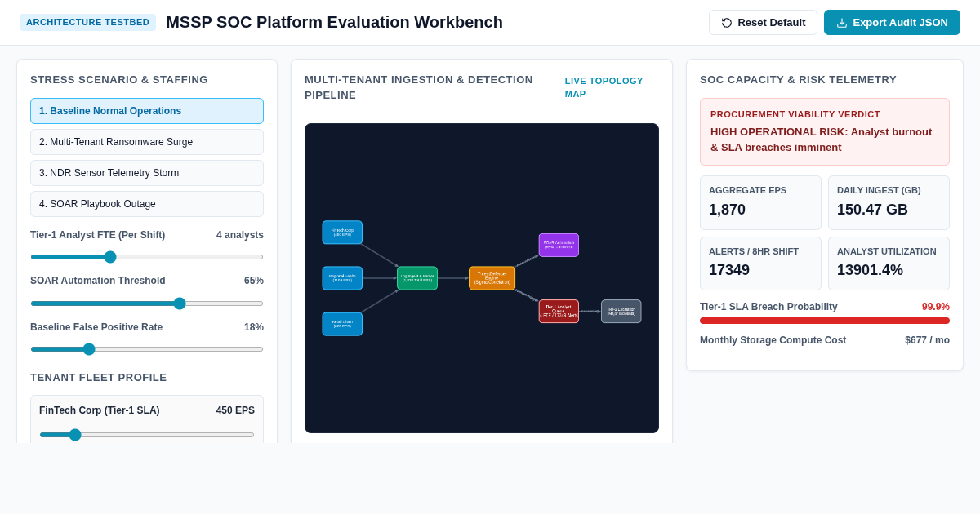
Task: Click the Export Audit JSON button label
Action: (x=900, y=23)
